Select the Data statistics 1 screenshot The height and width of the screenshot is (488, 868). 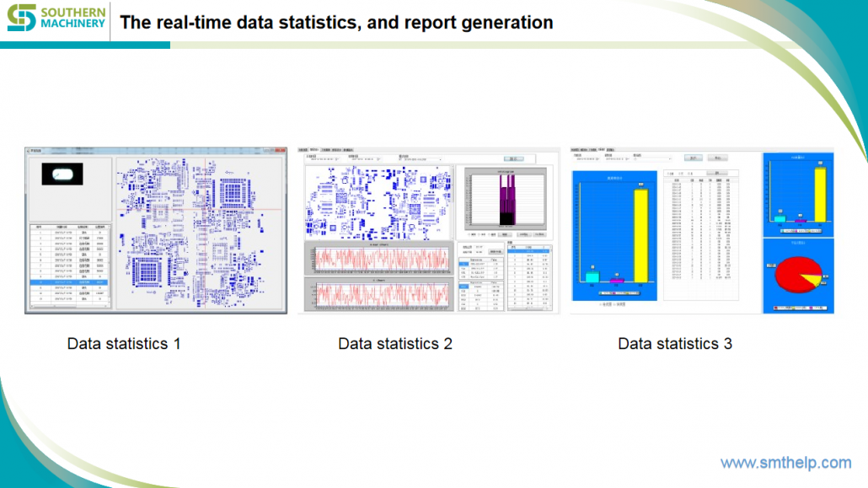pyautogui.click(x=156, y=230)
